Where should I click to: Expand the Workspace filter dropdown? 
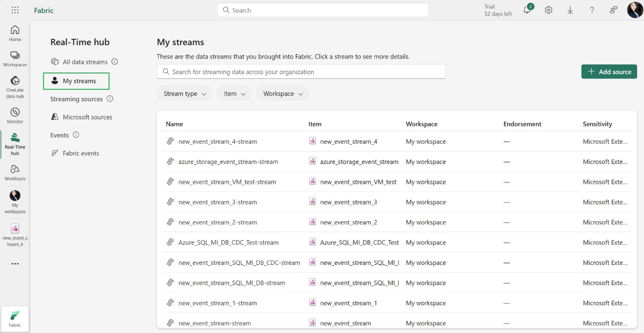click(x=282, y=94)
